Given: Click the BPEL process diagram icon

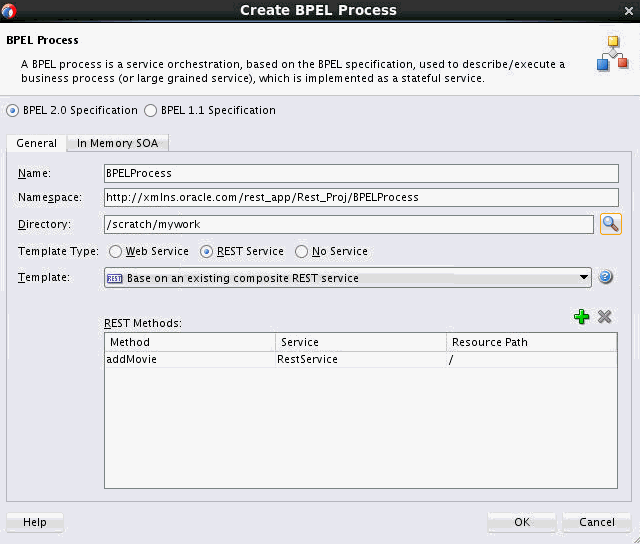Looking at the screenshot, I should coord(612,53).
